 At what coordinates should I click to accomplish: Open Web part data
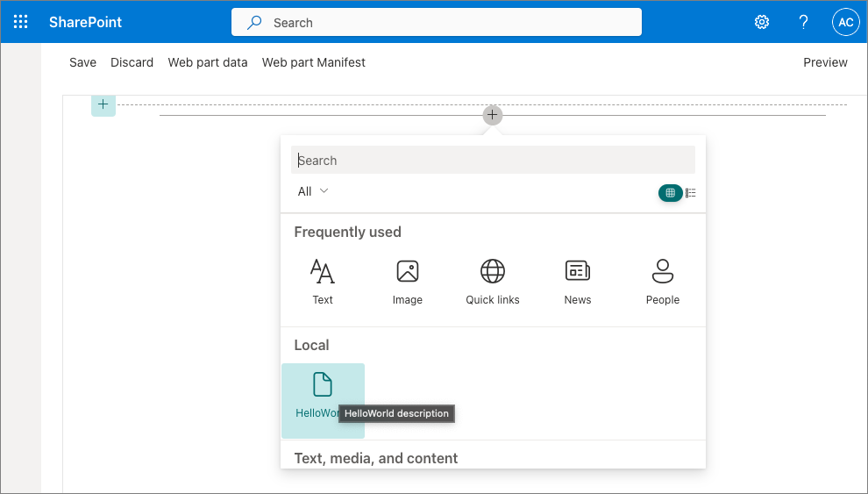coord(208,62)
